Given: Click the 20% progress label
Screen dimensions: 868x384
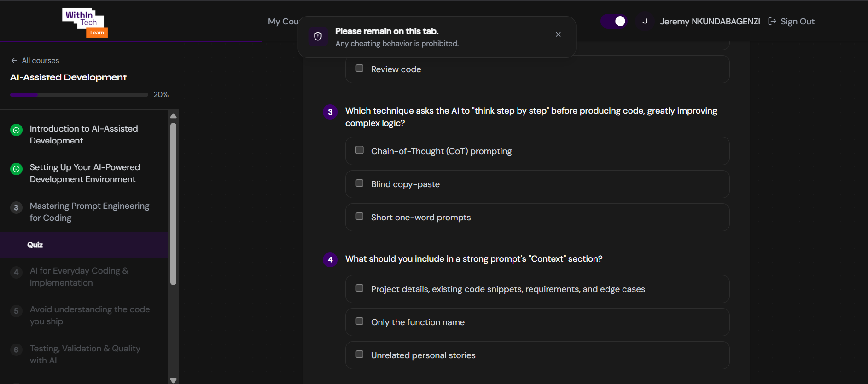Looking at the screenshot, I should [x=161, y=95].
